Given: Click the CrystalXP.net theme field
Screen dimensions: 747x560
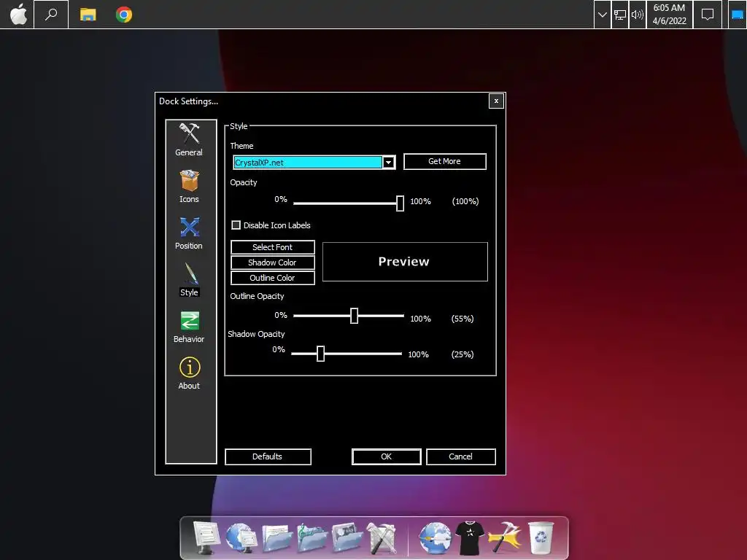Looking at the screenshot, I should [308, 163].
